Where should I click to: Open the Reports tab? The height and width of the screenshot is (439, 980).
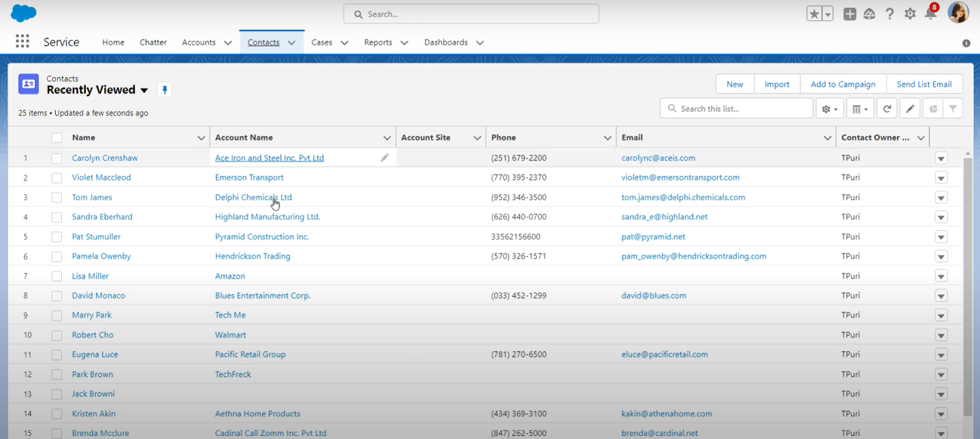pos(378,42)
